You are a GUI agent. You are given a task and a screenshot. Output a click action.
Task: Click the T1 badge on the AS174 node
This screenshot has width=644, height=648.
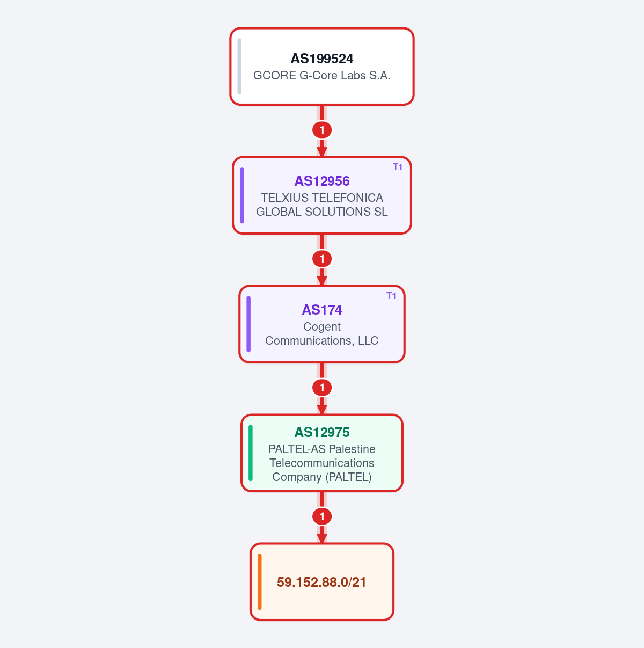tap(391, 296)
